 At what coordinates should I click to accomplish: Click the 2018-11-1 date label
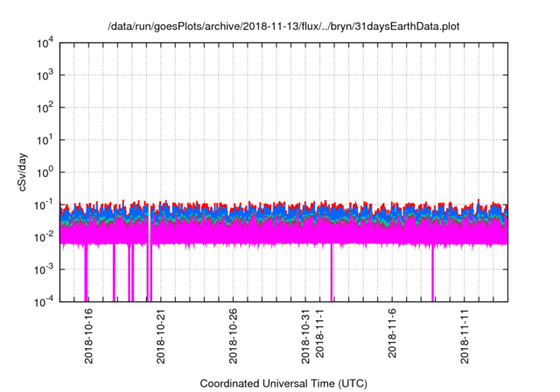(x=319, y=333)
